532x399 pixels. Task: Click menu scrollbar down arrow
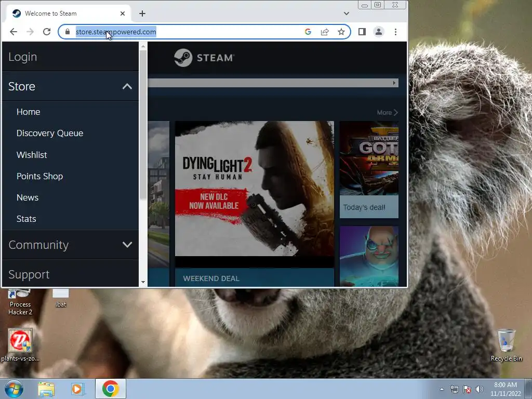pyautogui.click(x=143, y=282)
